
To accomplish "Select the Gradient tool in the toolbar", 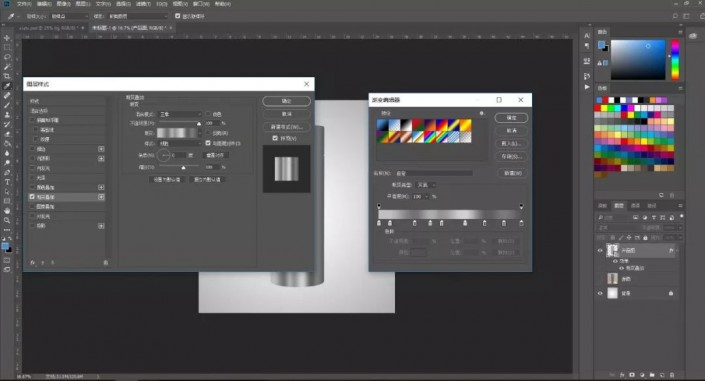I will pos(7,143).
